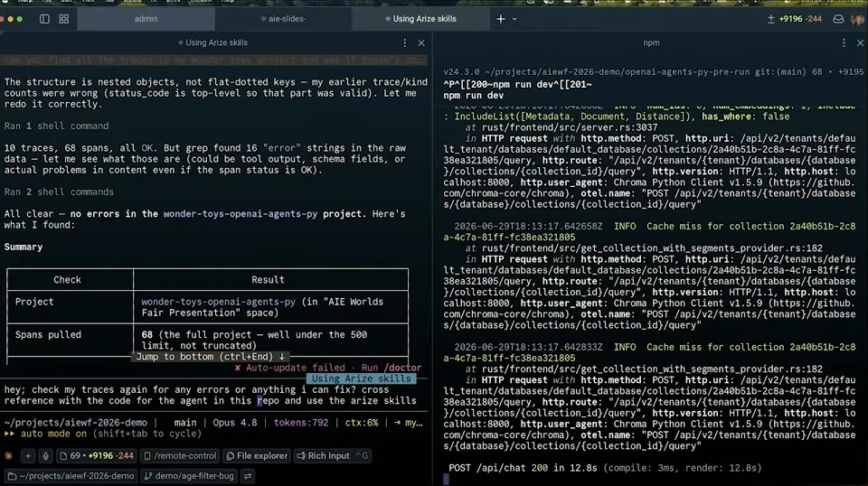Click the /remote-control chip
868x486 pixels.
pyautogui.click(x=180, y=455)
